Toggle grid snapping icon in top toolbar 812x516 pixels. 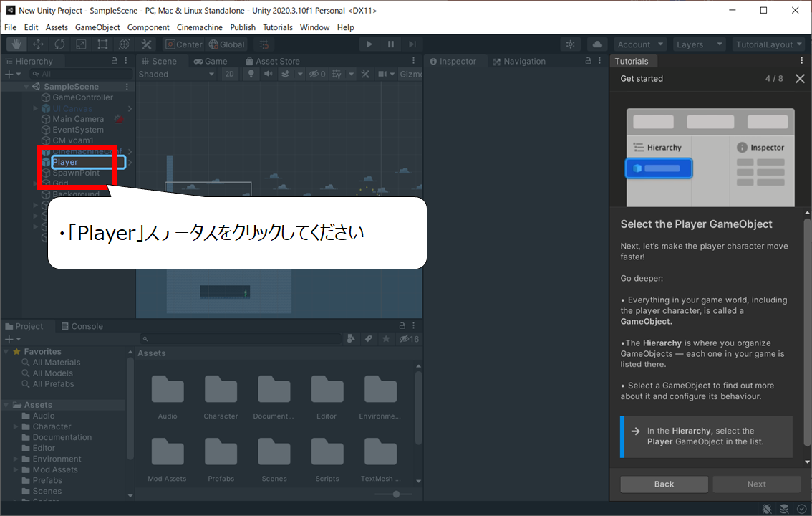264,44
